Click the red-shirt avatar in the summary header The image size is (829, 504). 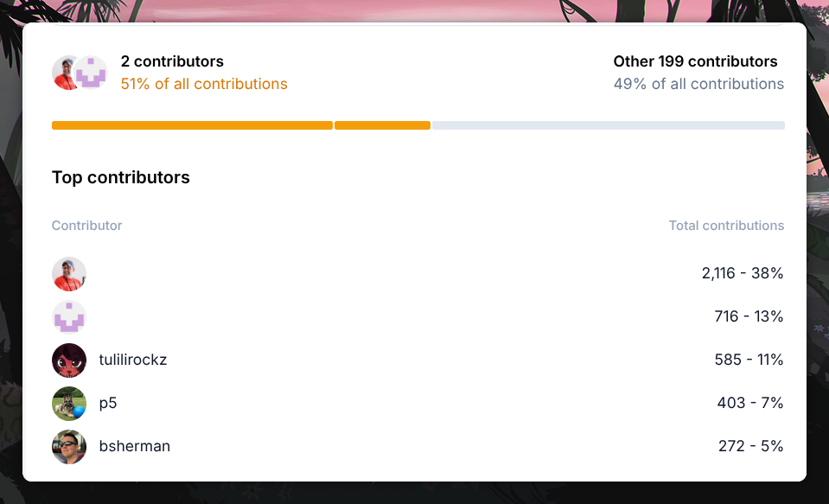point(64,73)
